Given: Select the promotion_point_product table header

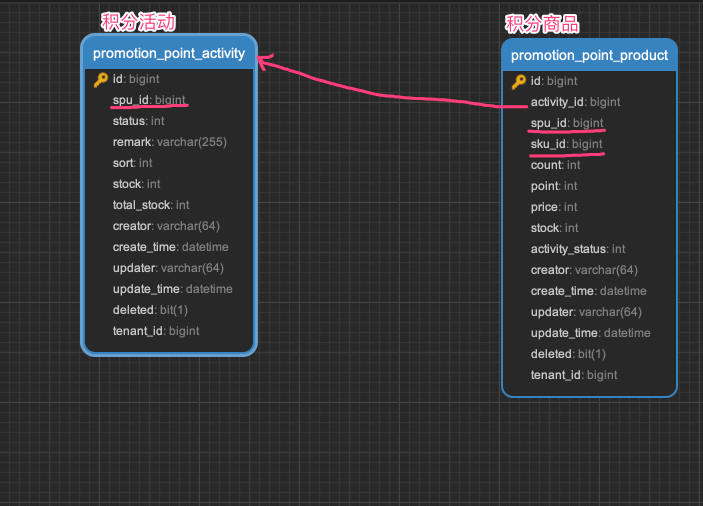Looking at the screenshot, I should point(589,55).
